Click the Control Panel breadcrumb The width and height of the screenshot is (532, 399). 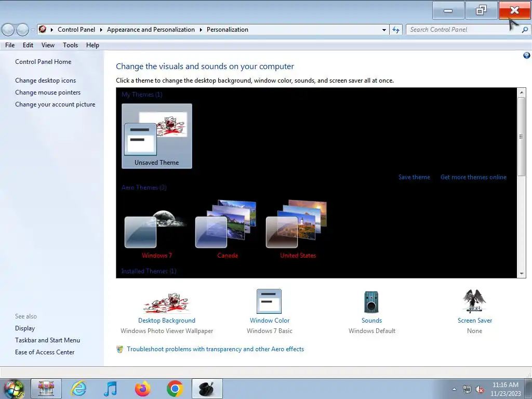point(76,30)
